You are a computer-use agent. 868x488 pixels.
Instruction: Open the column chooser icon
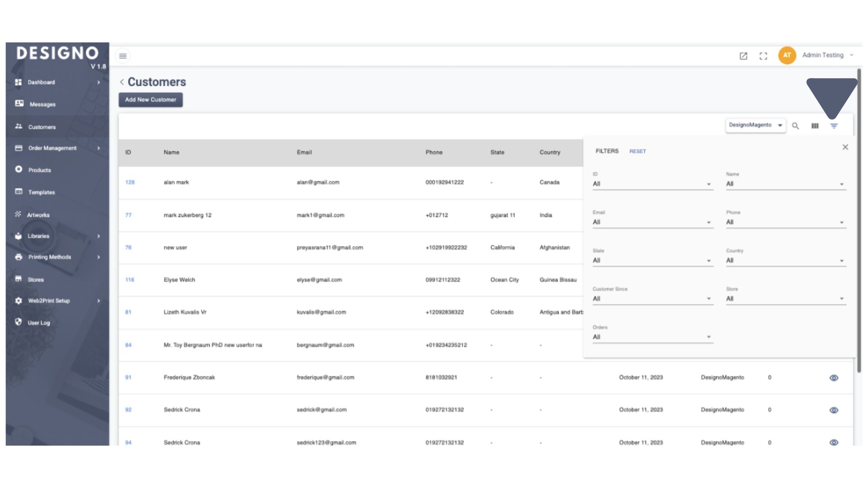click(x=815, y=126)
